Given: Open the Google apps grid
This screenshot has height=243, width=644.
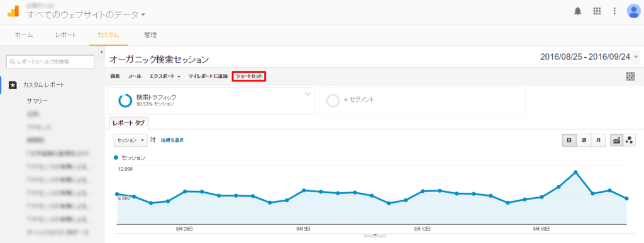Looking at the screenshot, I should click(x=597, y=11).
